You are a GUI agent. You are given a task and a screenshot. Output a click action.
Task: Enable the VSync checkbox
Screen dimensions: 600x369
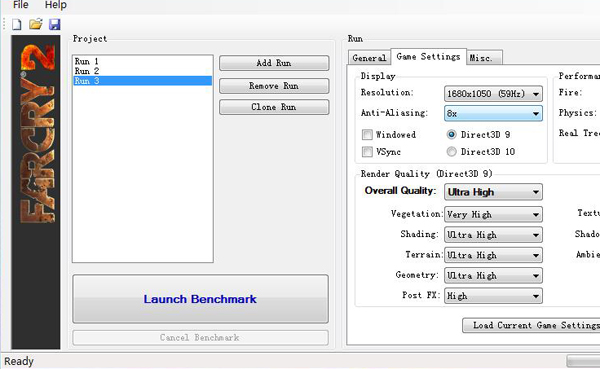click(x=367, y=152)
